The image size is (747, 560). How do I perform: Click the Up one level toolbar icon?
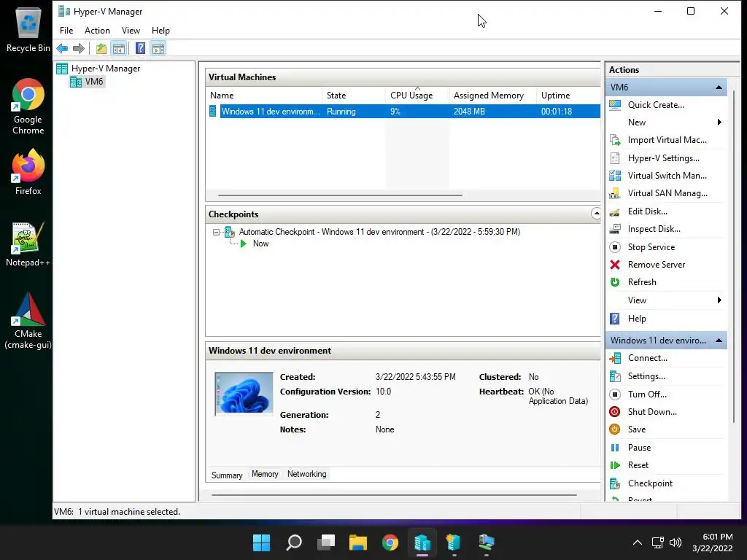coord(101,48)
